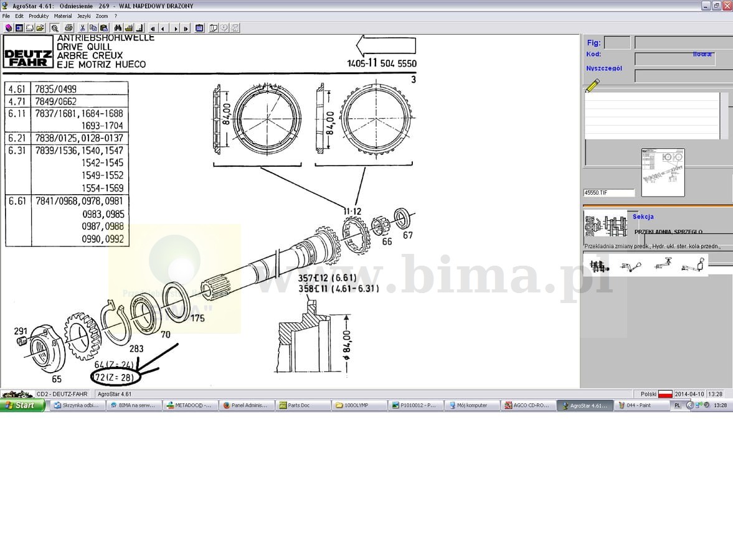Click the Fig input field
Viewport: 733px width, 560px height.
(x=617, y=43)
